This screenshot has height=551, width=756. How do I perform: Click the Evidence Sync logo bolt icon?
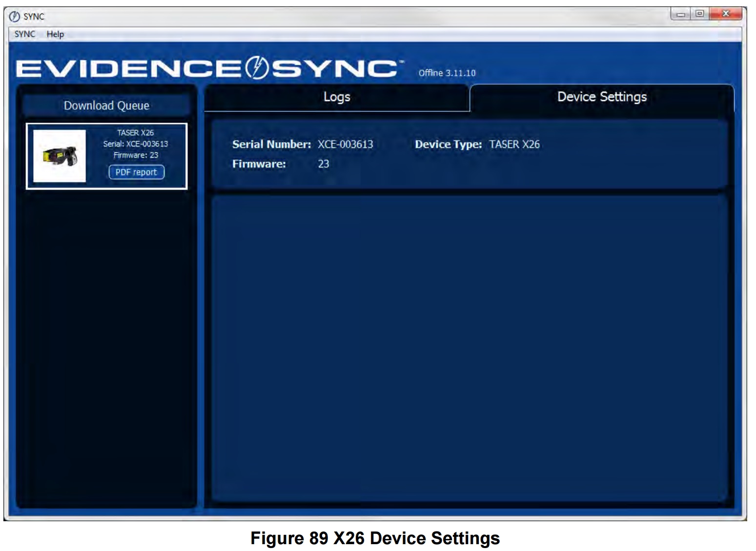pos(257,68)
